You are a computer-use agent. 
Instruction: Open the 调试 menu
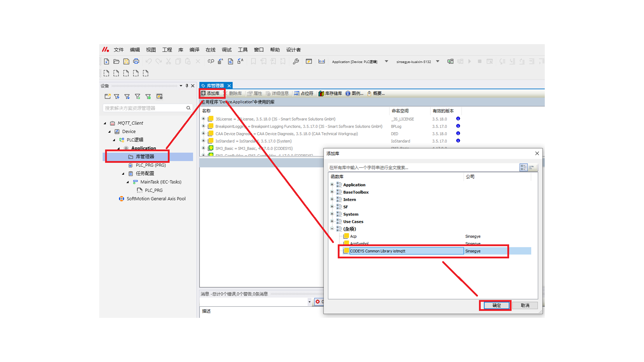tap(227, 50)
